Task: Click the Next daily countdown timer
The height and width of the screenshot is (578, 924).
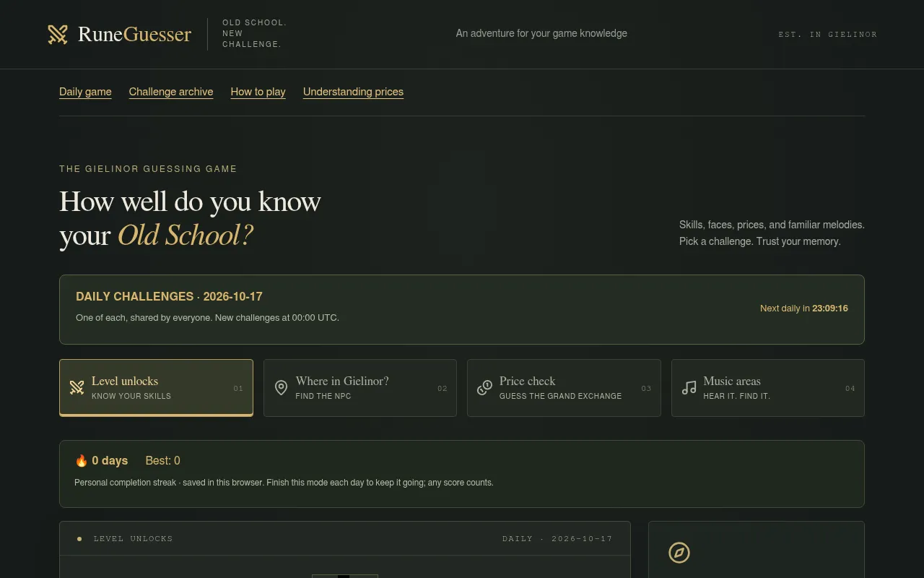Action: click(804, 309)
